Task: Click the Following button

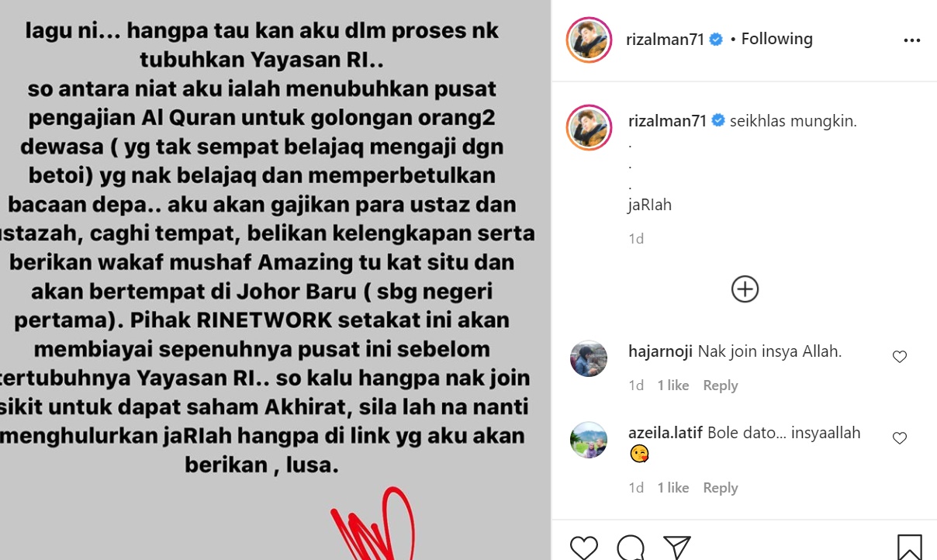Action: pyautogui.click(x=776, y=39)
